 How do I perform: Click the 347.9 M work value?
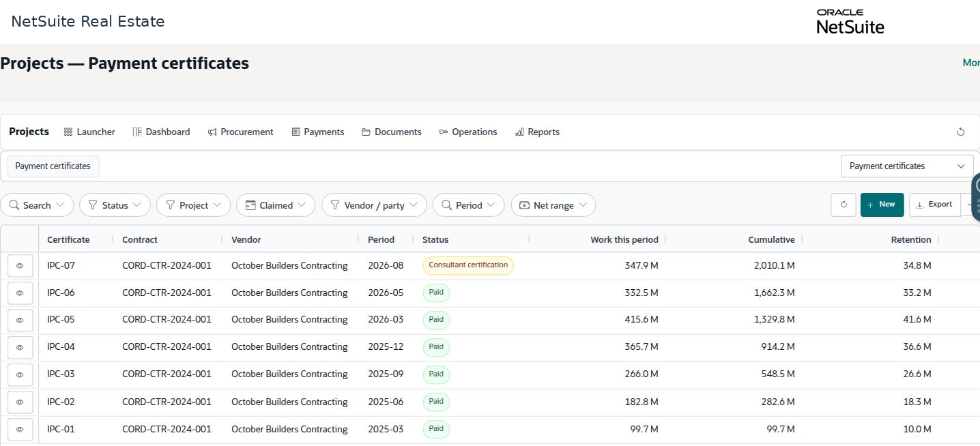point(642,266)
